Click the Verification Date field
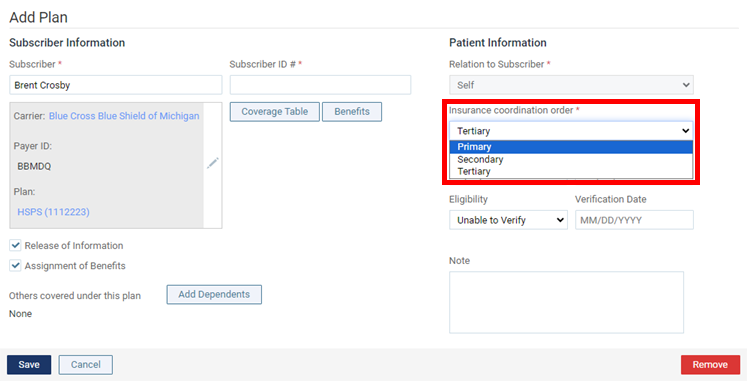This screenshot has width=747, height=381. (634, 220)
